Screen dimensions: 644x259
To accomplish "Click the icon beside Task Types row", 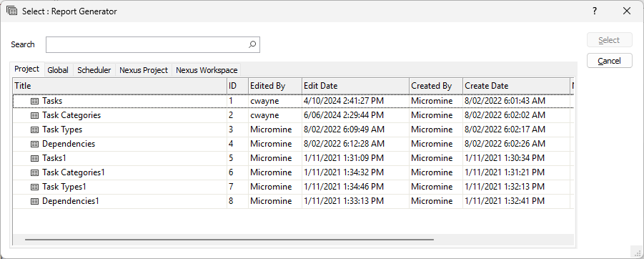I will point(34,129).
